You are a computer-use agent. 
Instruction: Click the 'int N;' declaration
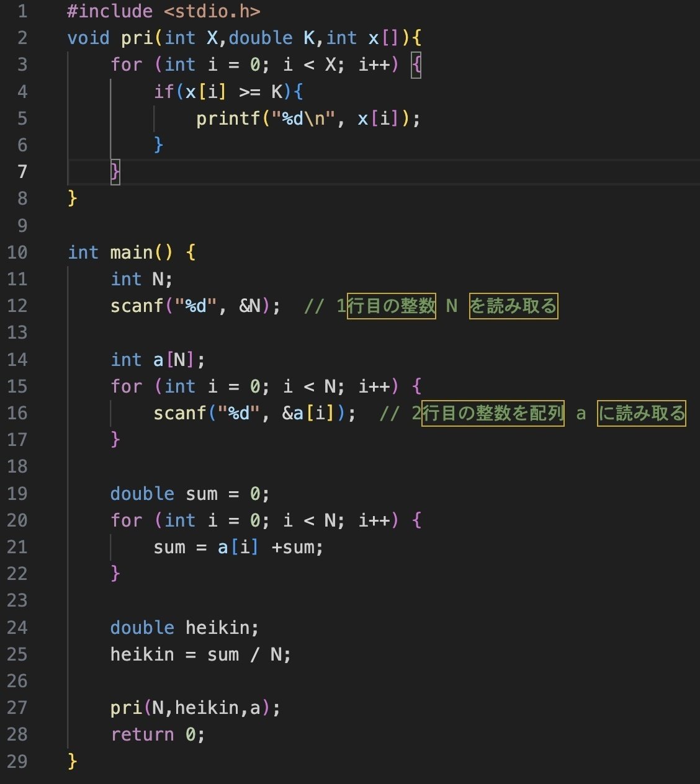141,279
